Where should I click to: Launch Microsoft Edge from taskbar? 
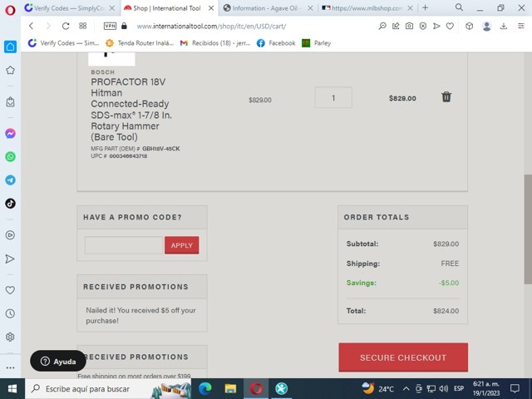pyautogui.click(x=204, y=389)
